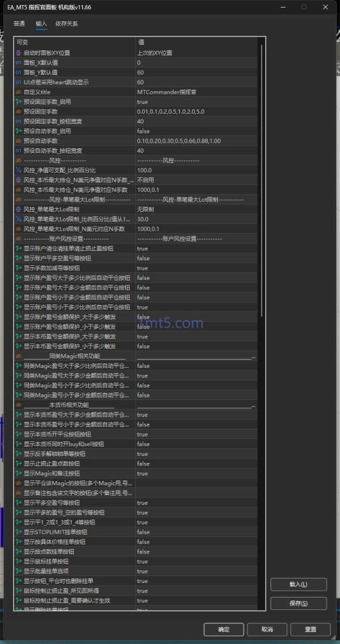Image resolution: width=340 pixels, height=644 pixels.
Task: Click the integer icon beside 面板_X默认值
Action: 18,63
